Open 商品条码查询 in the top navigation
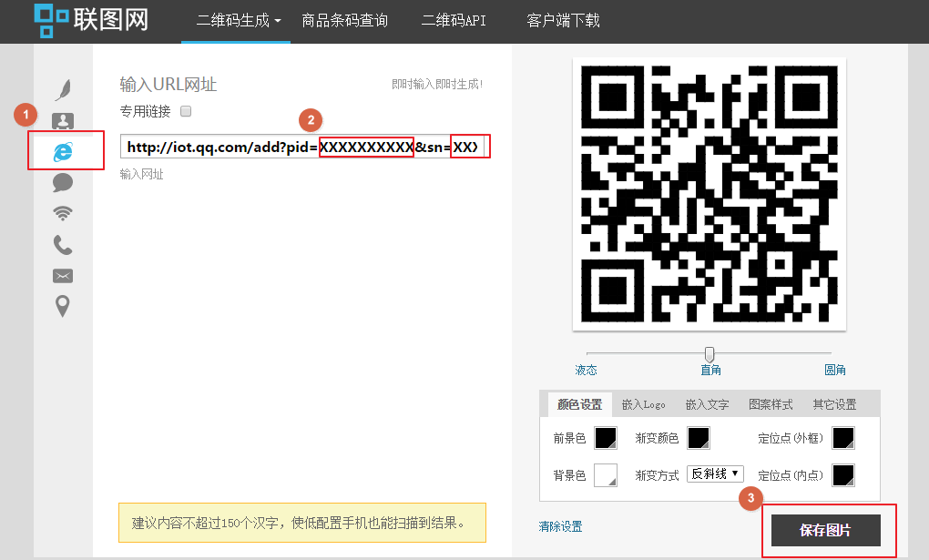 click(345, 21)
